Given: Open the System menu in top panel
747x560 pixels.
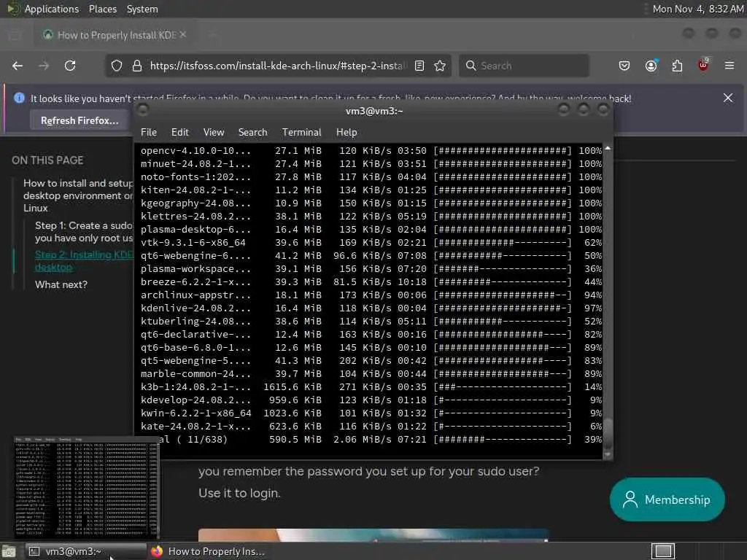Looking at the screenshot, I should pos(142,9).
